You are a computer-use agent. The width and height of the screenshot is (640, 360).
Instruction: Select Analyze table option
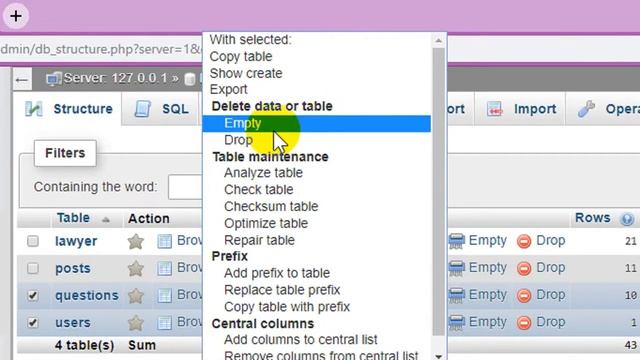click(x=316, y=173)
